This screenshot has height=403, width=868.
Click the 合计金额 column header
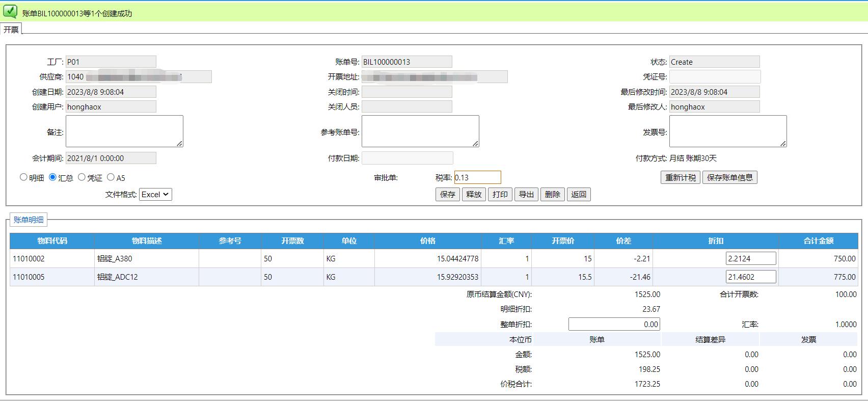[x=819, y=240]
